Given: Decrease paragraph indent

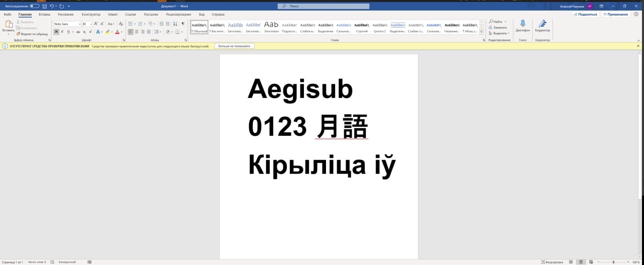Looking at the screenshot, I should [x=161, y=24].
